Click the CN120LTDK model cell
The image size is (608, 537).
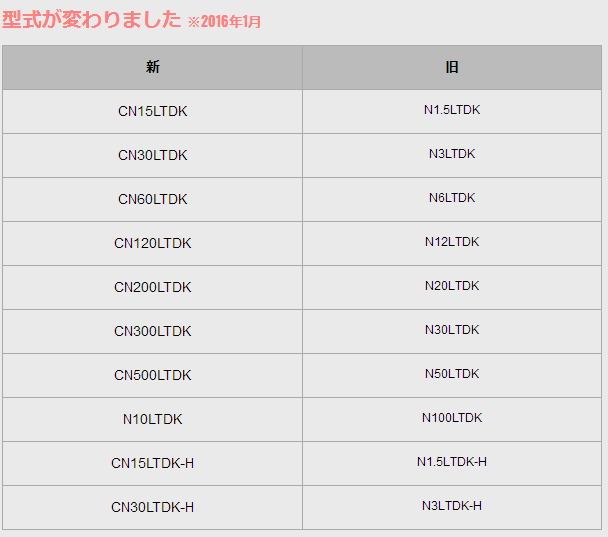click(152, 243)
